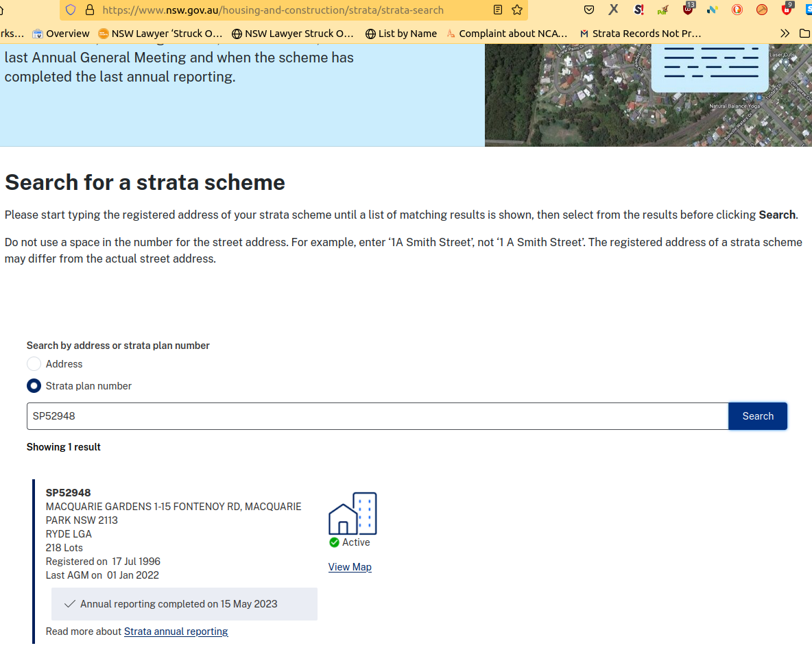Open the DuckDuckGo extension icon
Viewport: 812px width, 650px height.
(737, 10)
